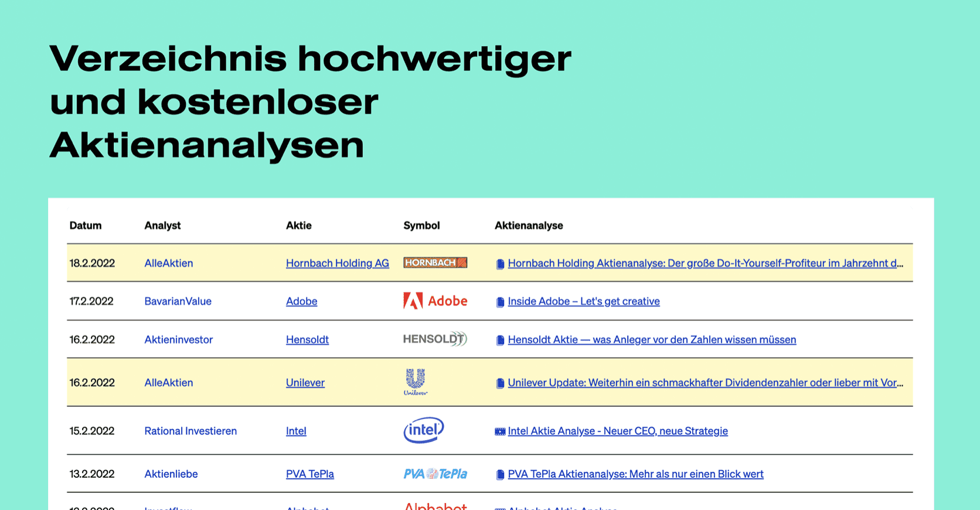Click the document icon before Unilever Update link
980x510 pixels.
tap(500, 383)
